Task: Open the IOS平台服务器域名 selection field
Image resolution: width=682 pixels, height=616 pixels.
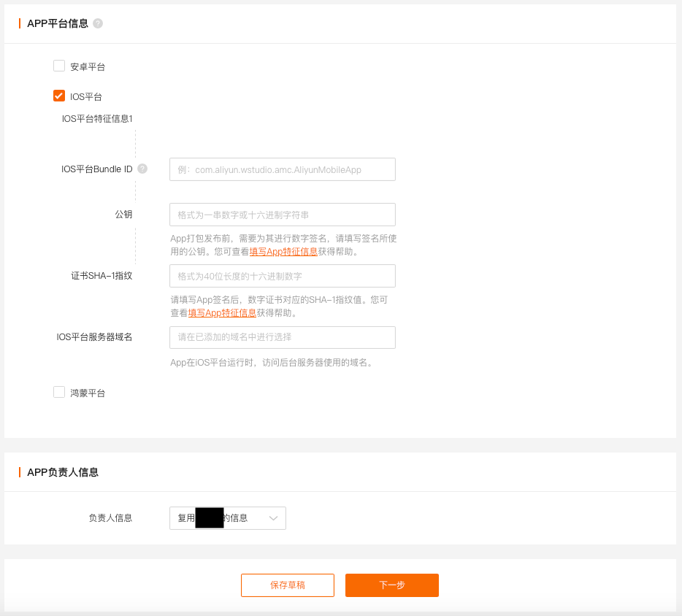Action: (x=283, y=337)
